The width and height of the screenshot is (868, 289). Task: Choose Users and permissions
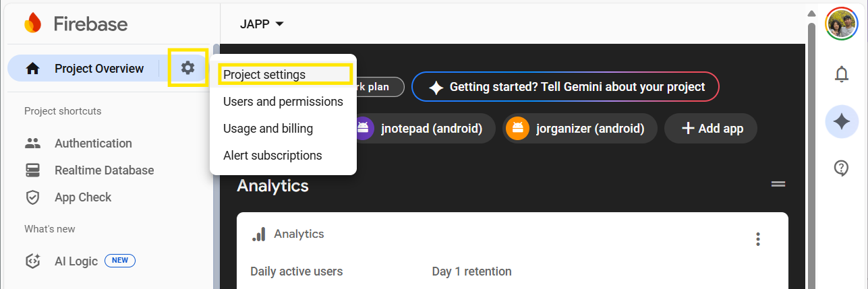pos(283,102)
